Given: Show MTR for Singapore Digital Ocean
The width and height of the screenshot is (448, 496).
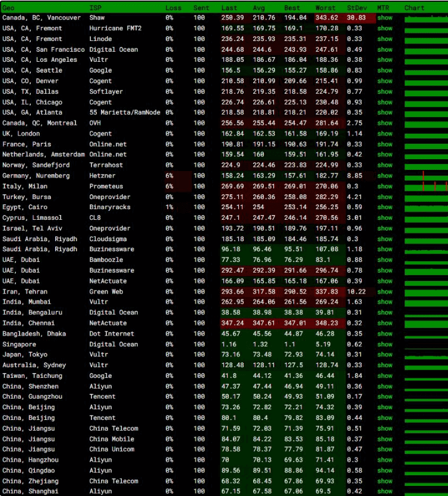Looking at the screenshot, I should coord(384,345).
